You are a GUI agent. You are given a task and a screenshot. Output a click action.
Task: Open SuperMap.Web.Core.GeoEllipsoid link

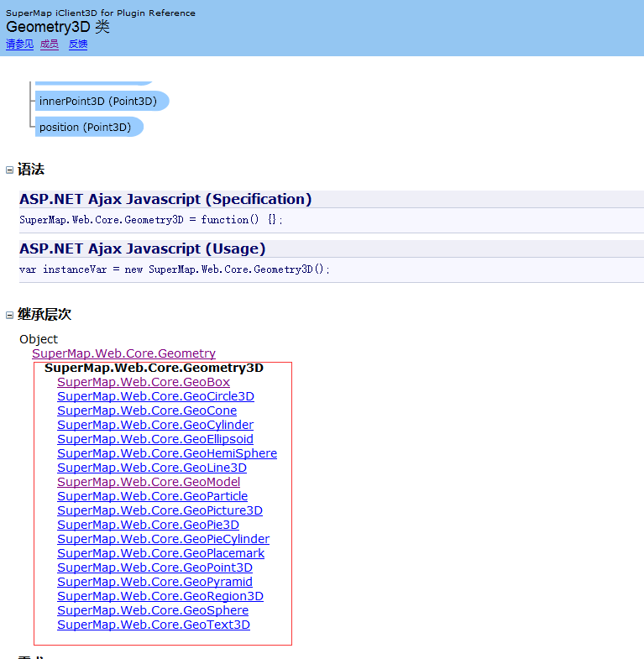155,439
